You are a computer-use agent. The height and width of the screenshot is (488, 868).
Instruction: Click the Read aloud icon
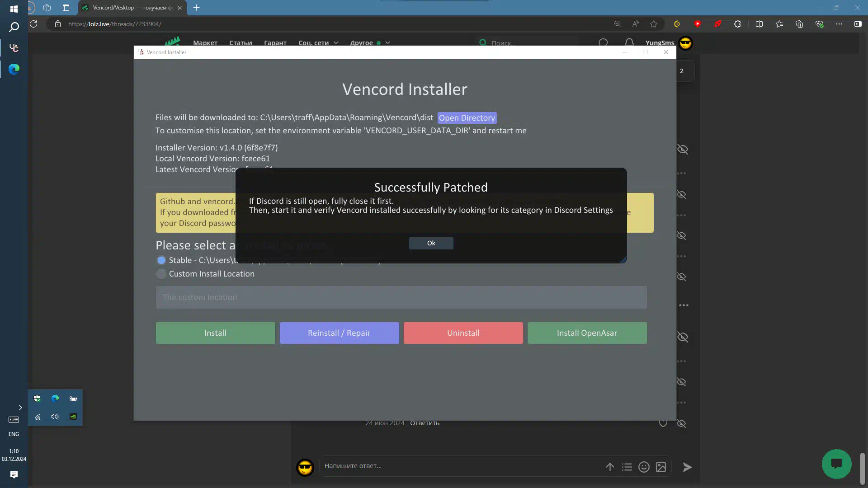[x=636, y=24]
